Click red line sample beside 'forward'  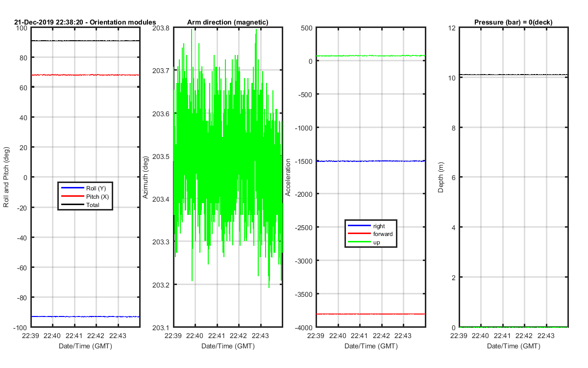(359, 234)
